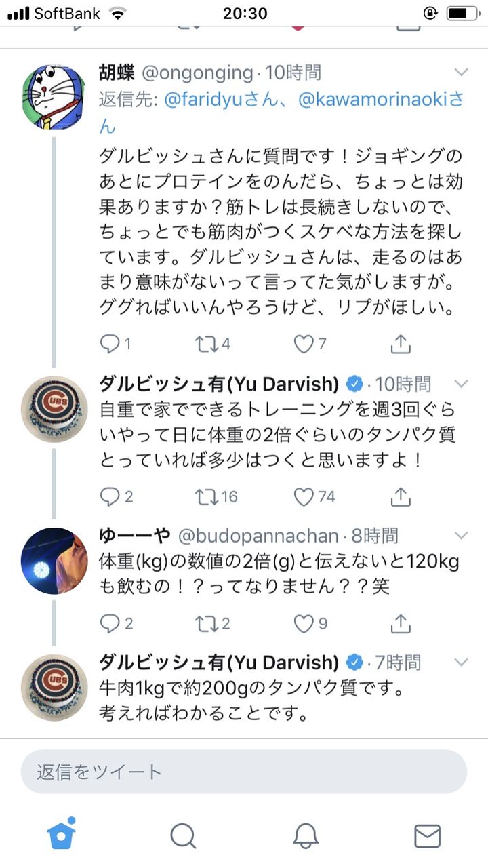Switch to the Search tab

pos(183,835)
